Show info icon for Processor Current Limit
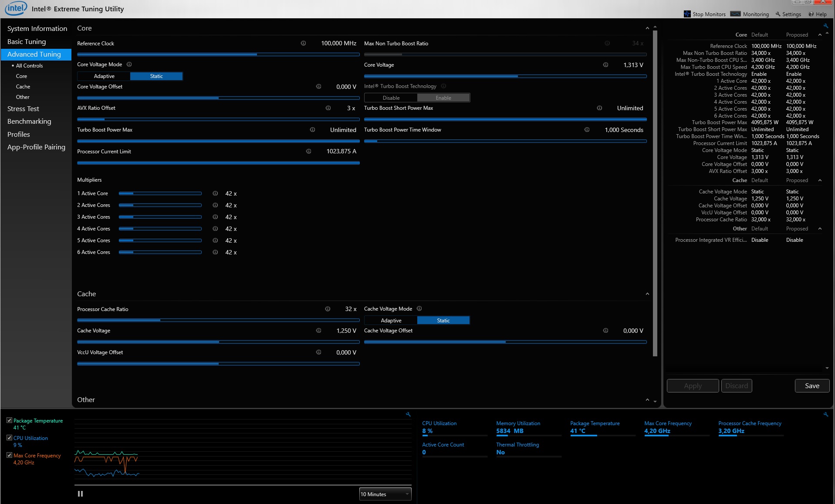 click(x=308, y=151)
